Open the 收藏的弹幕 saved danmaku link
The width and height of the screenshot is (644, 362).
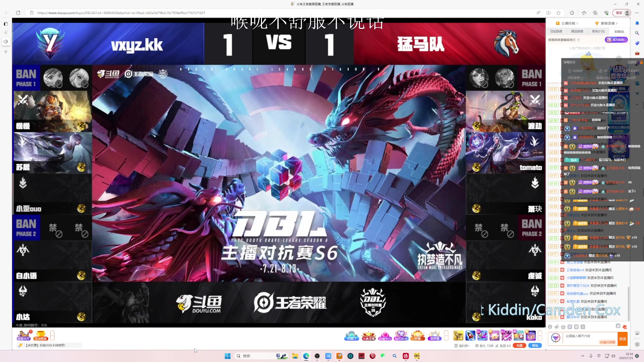607,342
